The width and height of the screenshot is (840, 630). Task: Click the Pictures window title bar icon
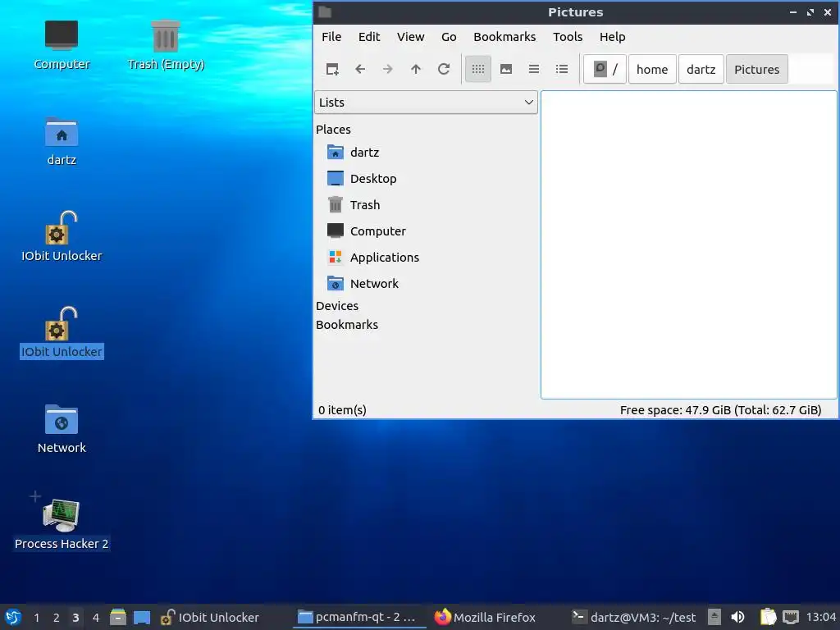325,11
